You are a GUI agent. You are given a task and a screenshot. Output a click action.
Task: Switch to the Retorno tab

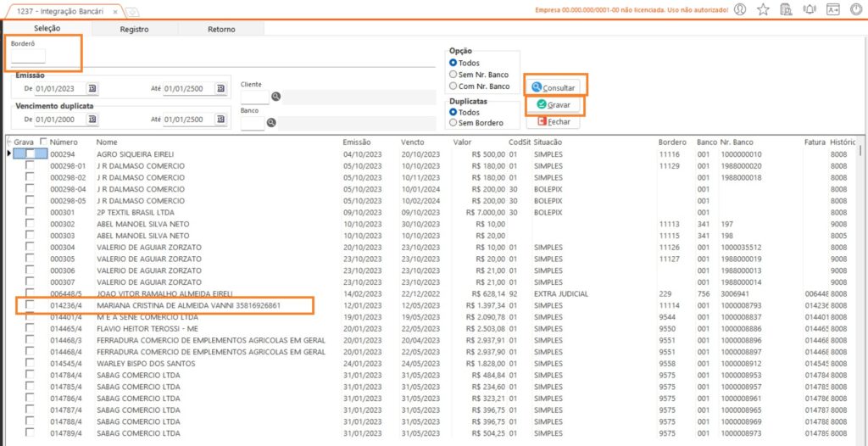tap(221, 29)
